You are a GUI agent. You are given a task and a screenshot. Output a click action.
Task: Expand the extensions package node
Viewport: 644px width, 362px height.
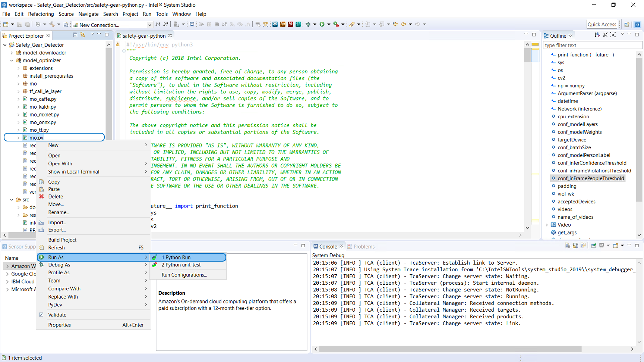tap(19, 68)
